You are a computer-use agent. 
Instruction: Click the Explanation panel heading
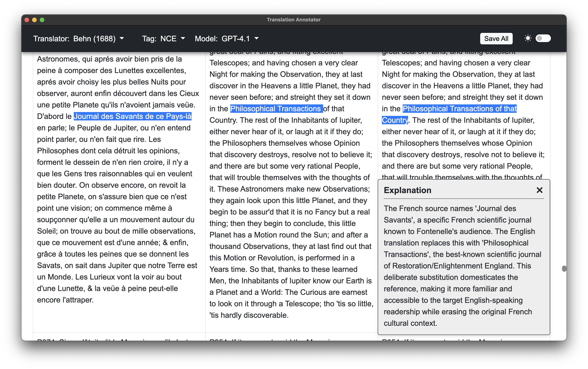(x=408, y=190)
